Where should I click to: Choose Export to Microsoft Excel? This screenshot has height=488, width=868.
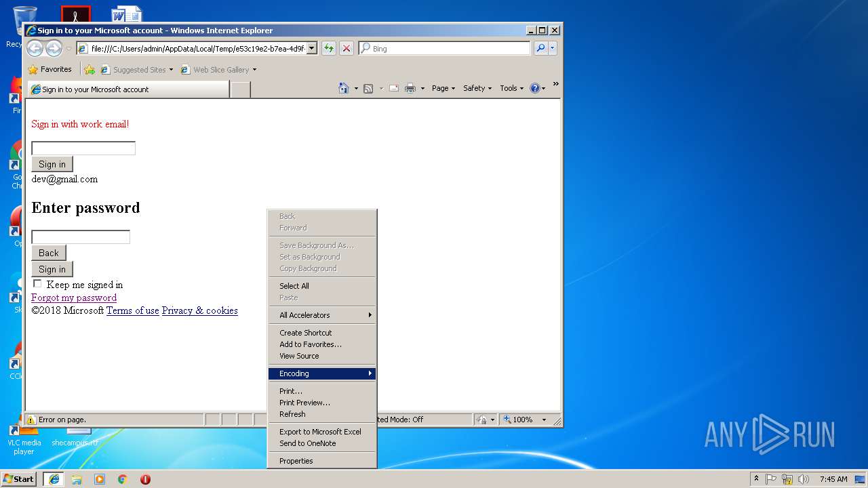[322, 432]
